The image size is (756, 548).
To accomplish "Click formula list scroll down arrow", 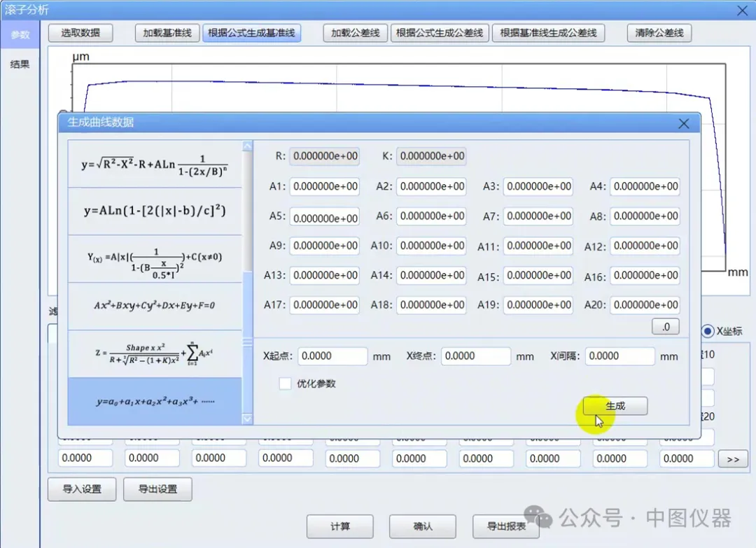I will tap(247, 419).
